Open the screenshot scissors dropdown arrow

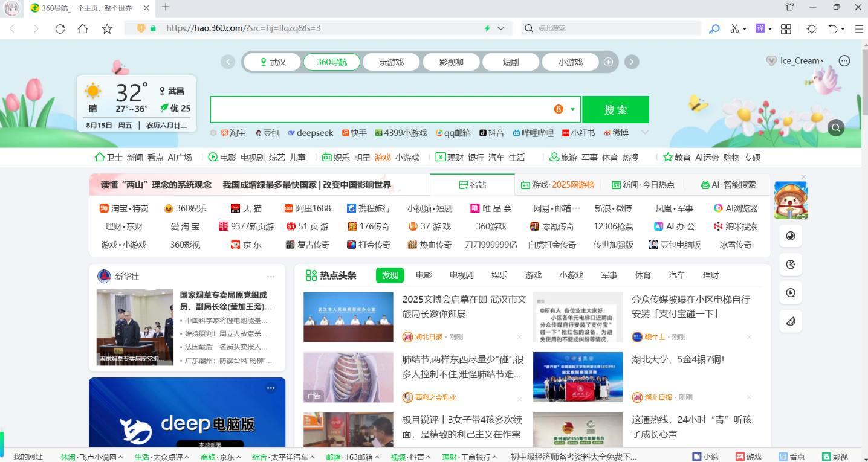pos(745,29)
